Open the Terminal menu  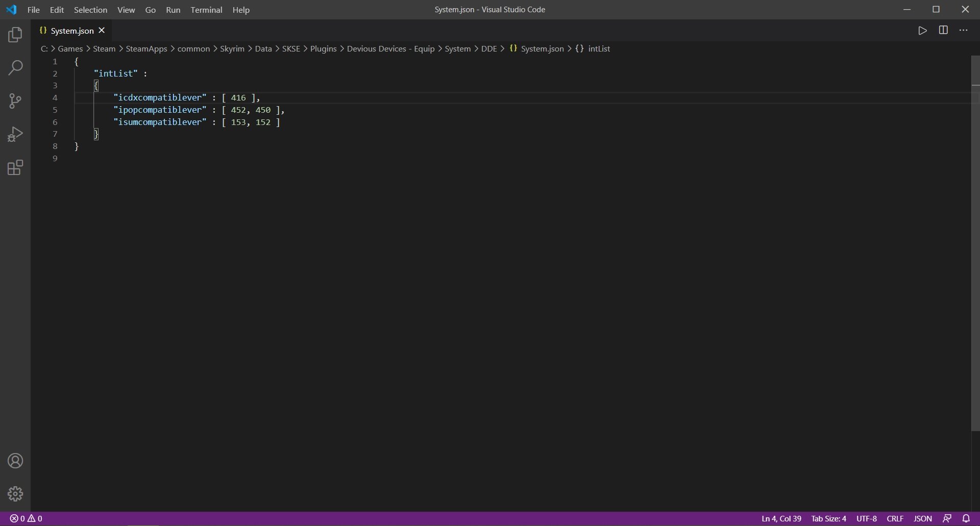tap(206, 10)
